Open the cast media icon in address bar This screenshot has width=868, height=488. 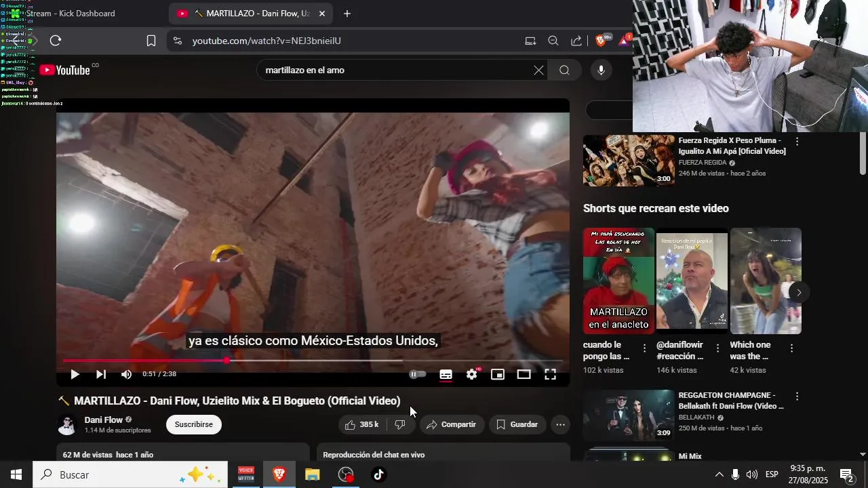pyautogui.click(x=530, y=41)
